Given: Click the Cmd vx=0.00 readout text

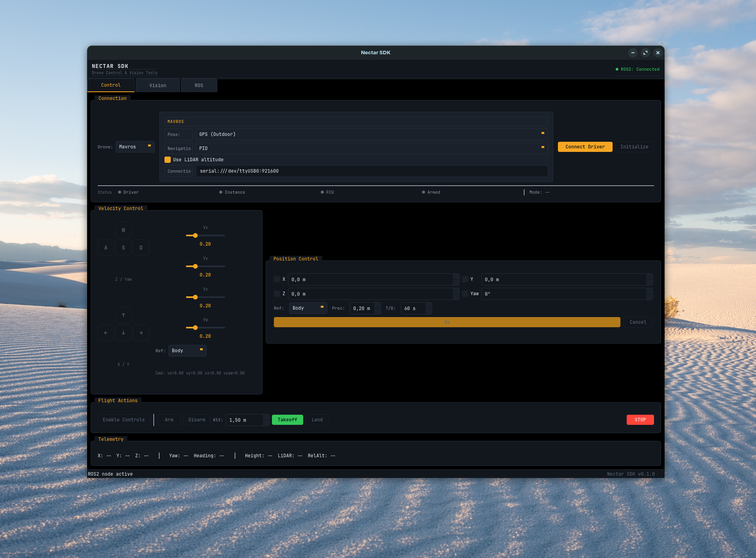Looking at the screenshot, I should click(x=200, y=373).
